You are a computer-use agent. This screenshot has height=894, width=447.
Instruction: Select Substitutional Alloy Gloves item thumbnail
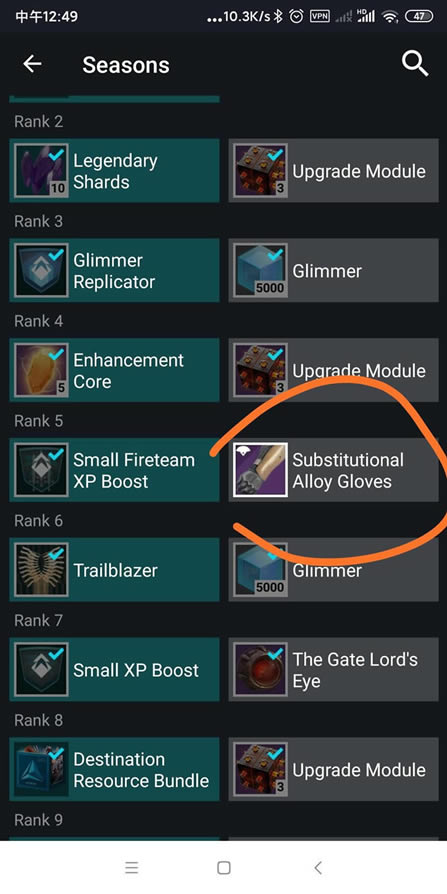point(261,470)
